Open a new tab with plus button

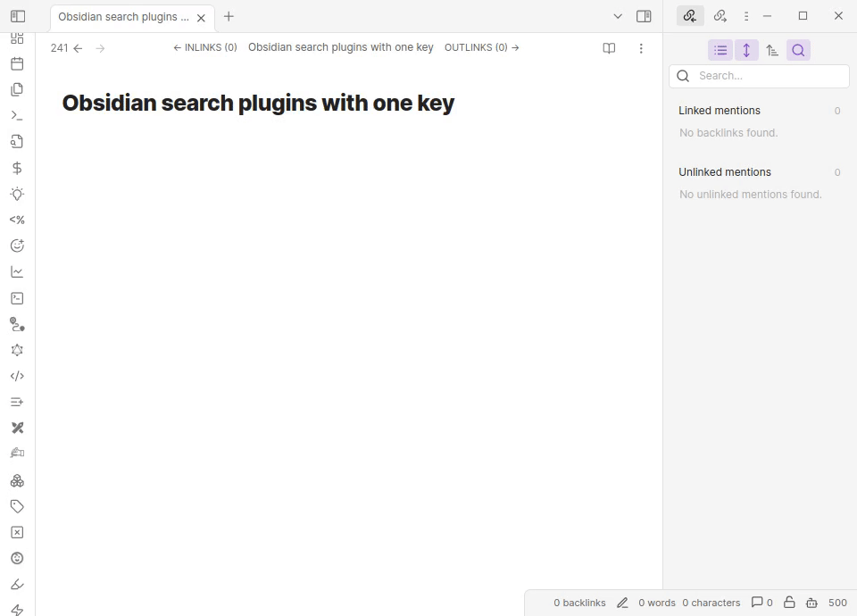pos(229,16)
